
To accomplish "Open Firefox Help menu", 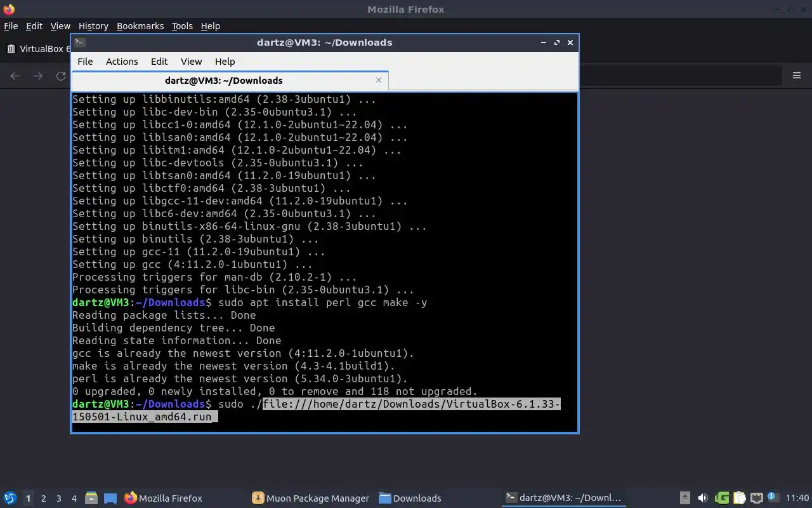I will tap(210, 26).
